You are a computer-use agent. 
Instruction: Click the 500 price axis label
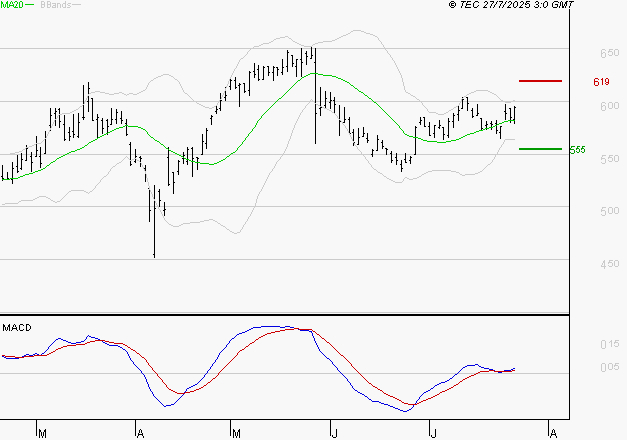[x=609, y=211]
